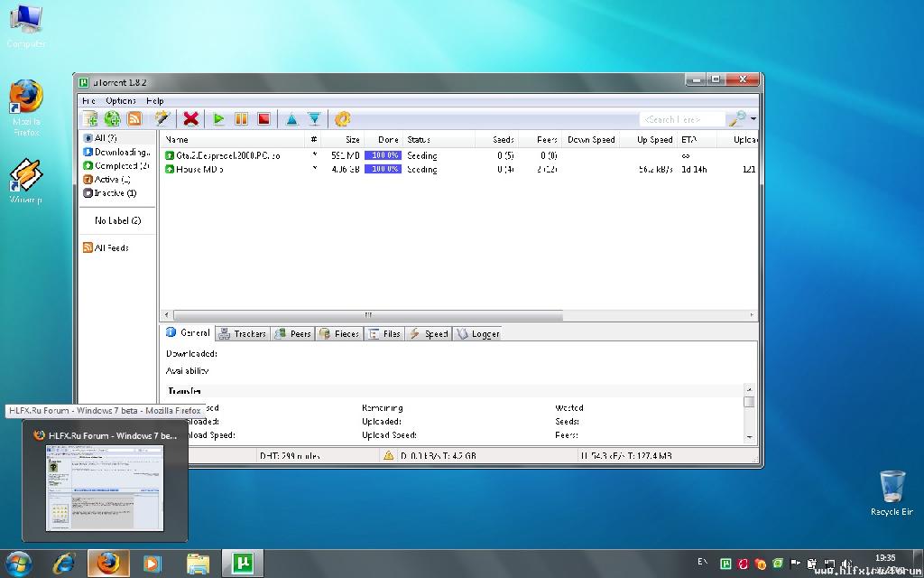This screenshot has width=924, height=578.
Task: Click the yellow warning icon in status bar
Action: (x=388, y=455)
